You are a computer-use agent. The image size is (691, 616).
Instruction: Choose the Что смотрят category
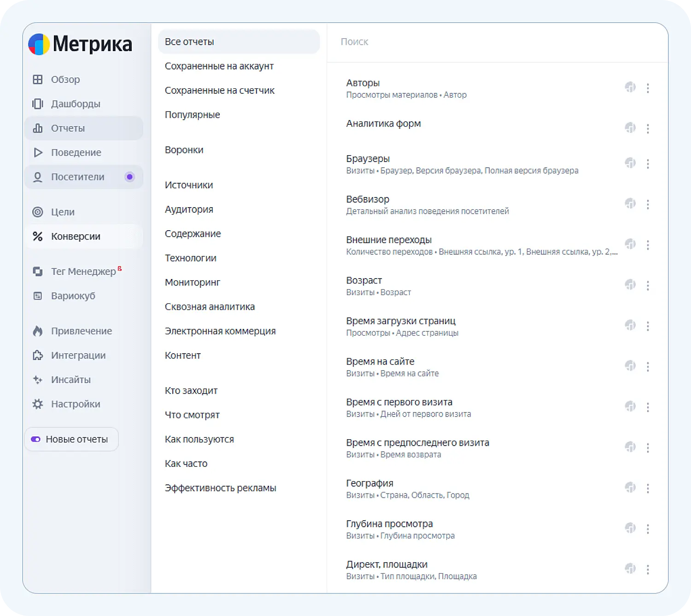192,415
